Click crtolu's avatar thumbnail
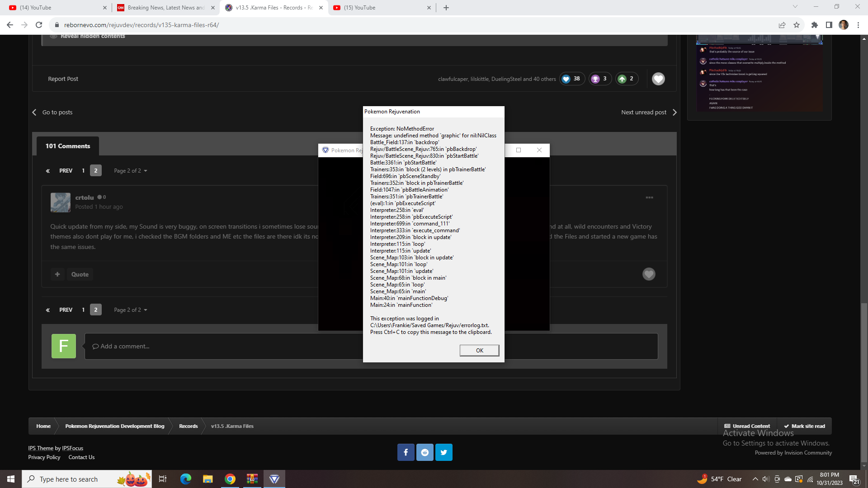 [x=61, y=202]
